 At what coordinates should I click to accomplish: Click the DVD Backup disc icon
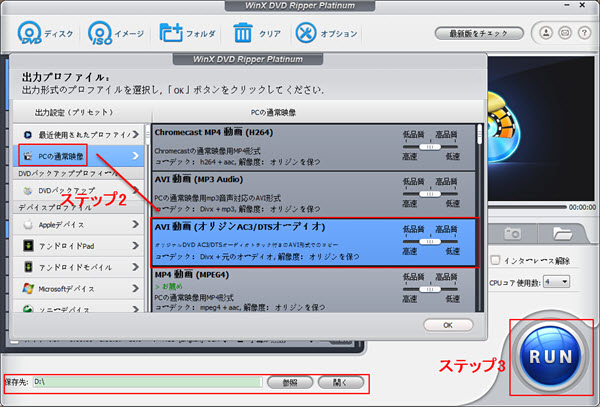28,190
